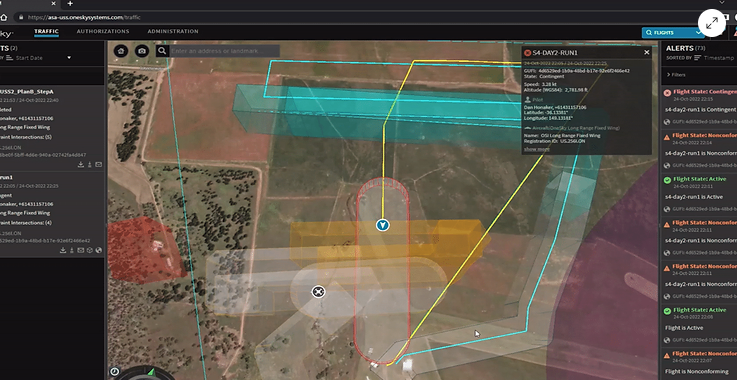Switch to the AUTHORIZATIONS tab
This screenshot has width=737, height=380.
pyautogui.click(x=103, y=32)
